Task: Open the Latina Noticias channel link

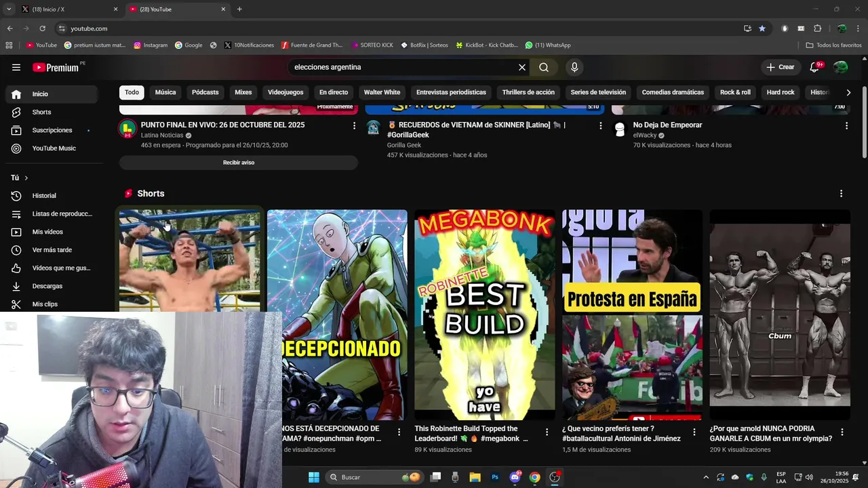Action: coord(162,136)
